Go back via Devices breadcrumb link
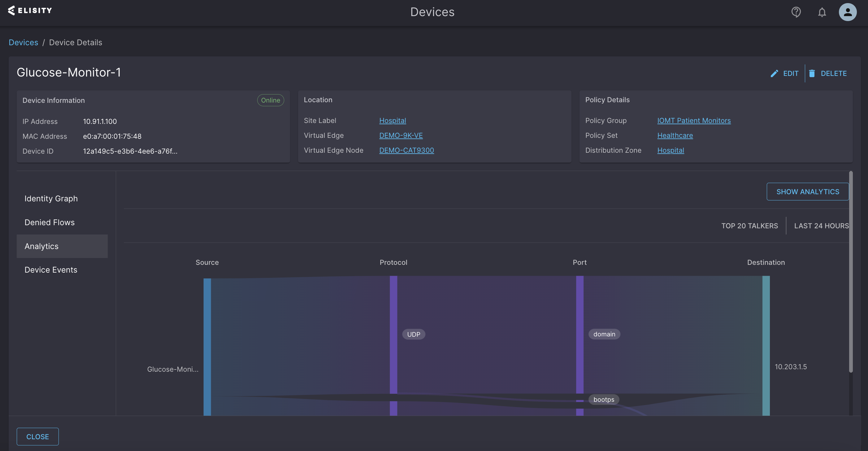868x451 pixels. pyautogui.click(x=23, y=42)
